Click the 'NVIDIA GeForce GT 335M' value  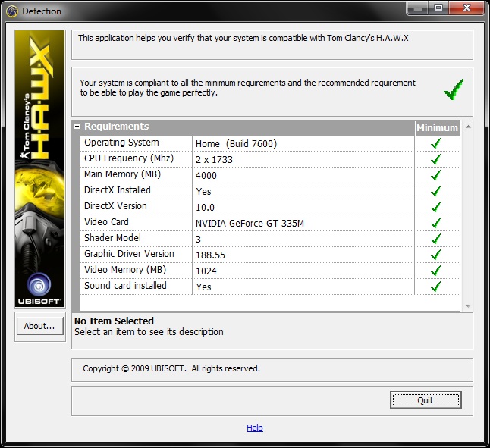250,224
